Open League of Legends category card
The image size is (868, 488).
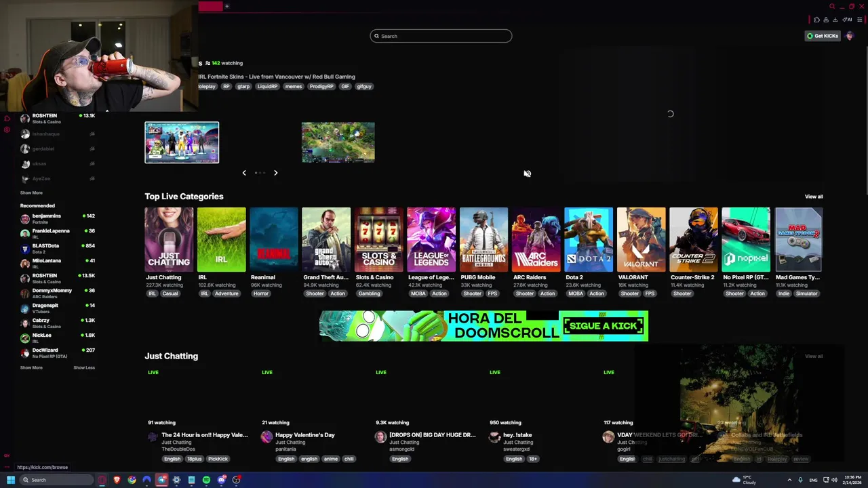[431, 240]
